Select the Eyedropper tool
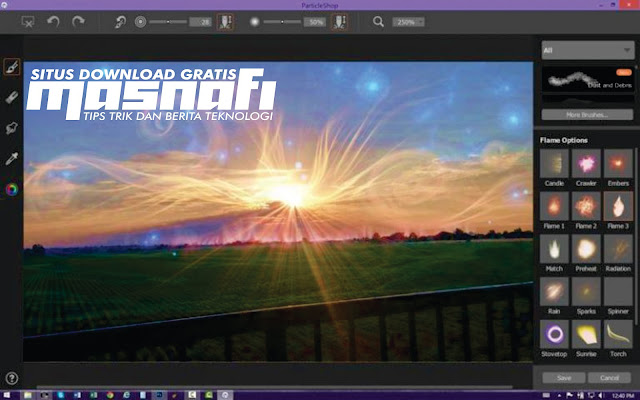The width and height of the screenshot is (640, 400). (x=12, y=158)
